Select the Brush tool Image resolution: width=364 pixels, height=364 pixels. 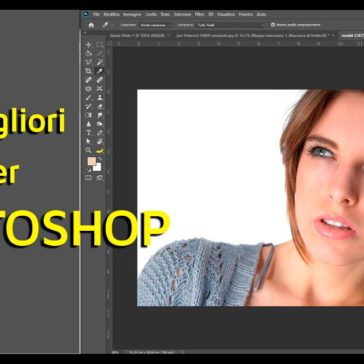(x=88, y=98)
